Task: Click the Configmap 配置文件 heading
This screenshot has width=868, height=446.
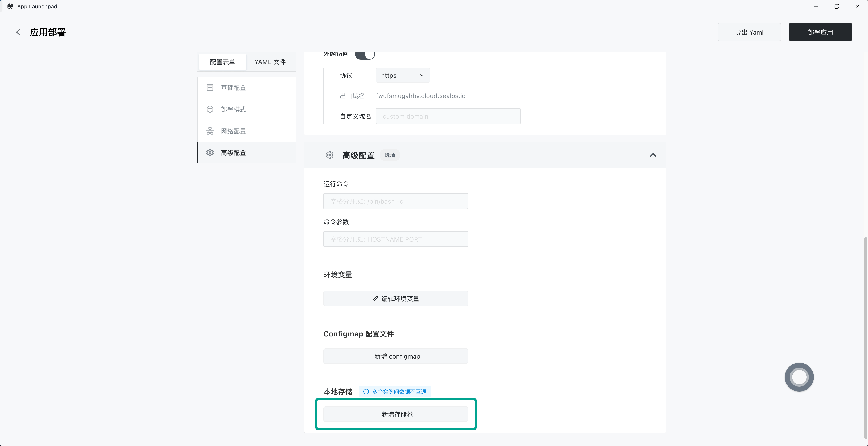Action: pyautogui.click(x=359, y=334)
